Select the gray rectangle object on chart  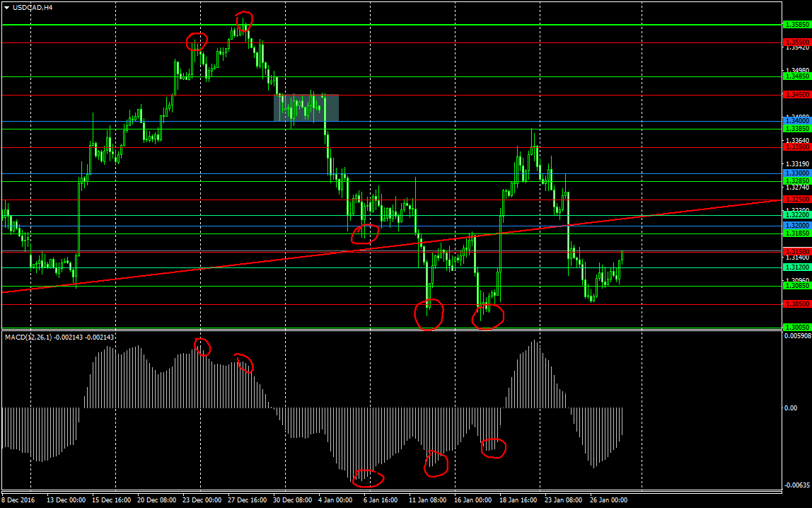click(306, 108)
